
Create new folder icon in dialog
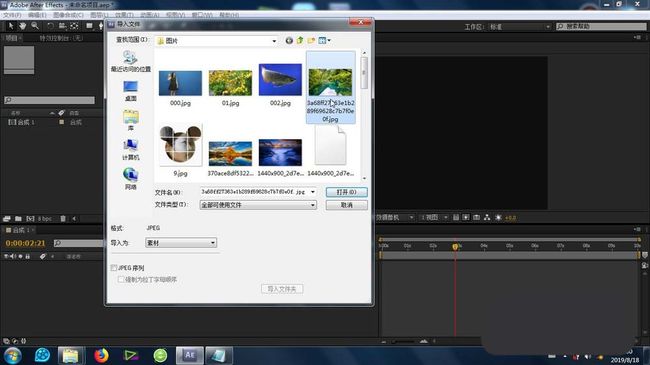(311, 40)
